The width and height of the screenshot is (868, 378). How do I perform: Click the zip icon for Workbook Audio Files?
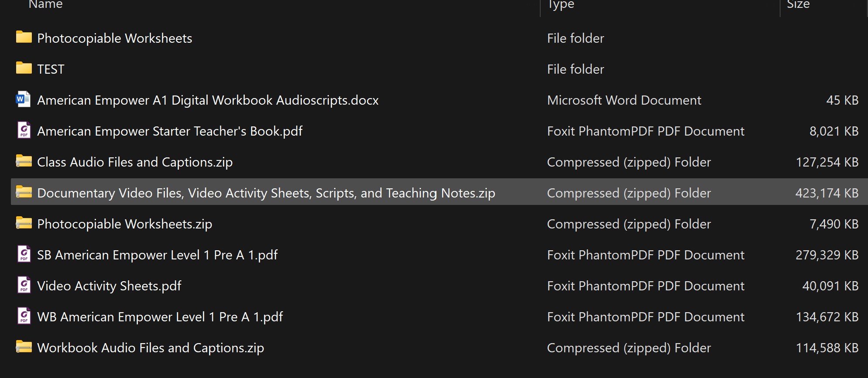[24, 347]
